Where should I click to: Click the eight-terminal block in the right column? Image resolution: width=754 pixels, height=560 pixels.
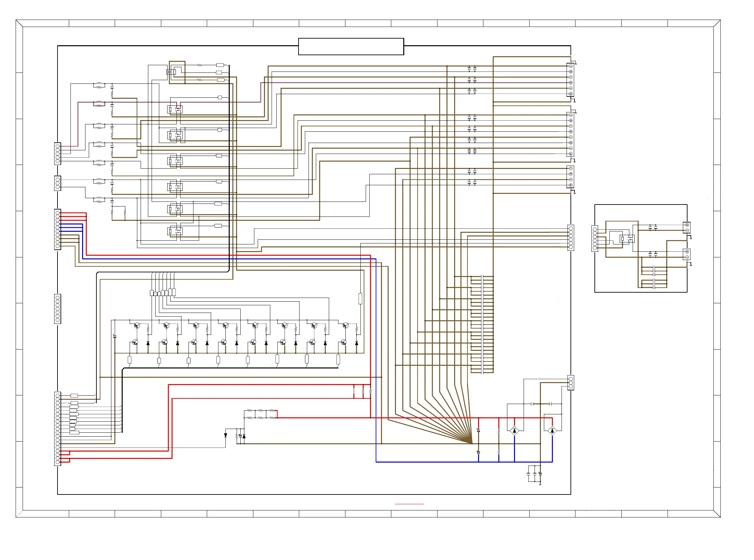pyautogui.click(x=570, y=134)
